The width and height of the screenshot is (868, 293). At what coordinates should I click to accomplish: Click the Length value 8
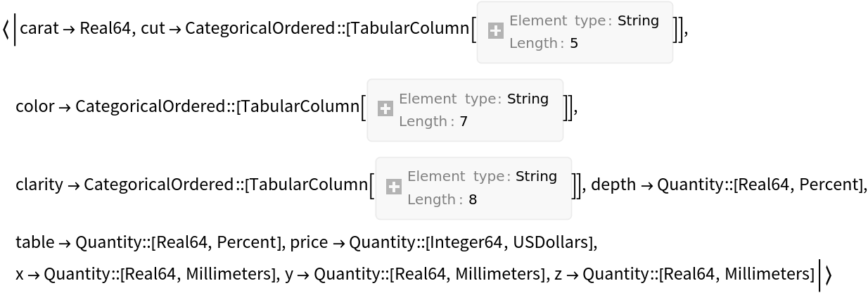coord(473,199)
